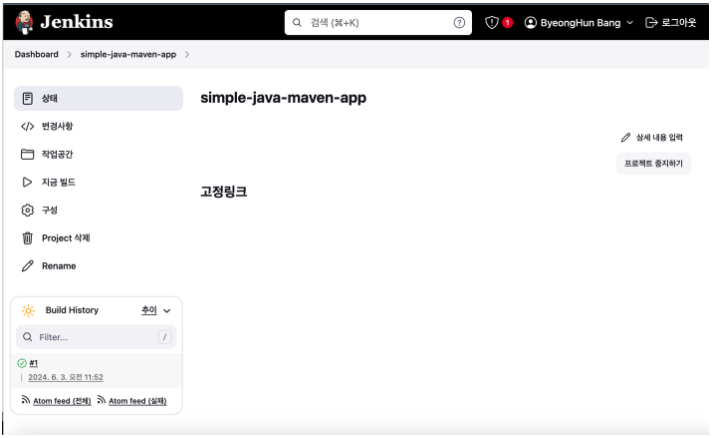Open Atom feed (전체) link
This screenshot has height=438, width=715.
[x=62, y=401]
